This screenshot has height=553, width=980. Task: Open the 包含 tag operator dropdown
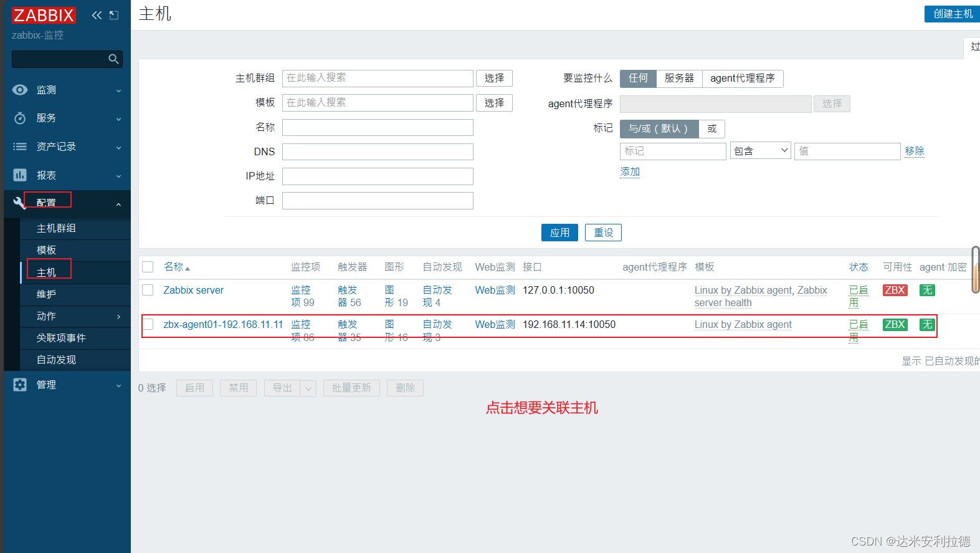click(761, 151)
